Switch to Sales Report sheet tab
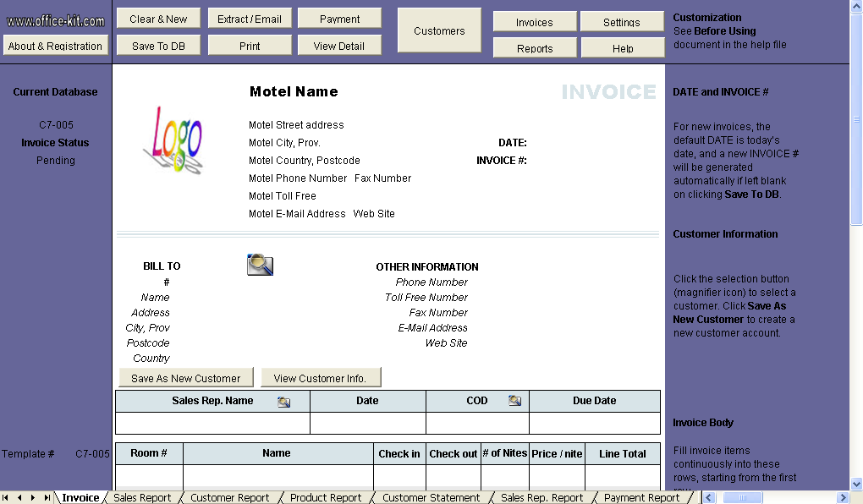The width and height of the screenshot is (863, 504). click(x=142, y=497)
